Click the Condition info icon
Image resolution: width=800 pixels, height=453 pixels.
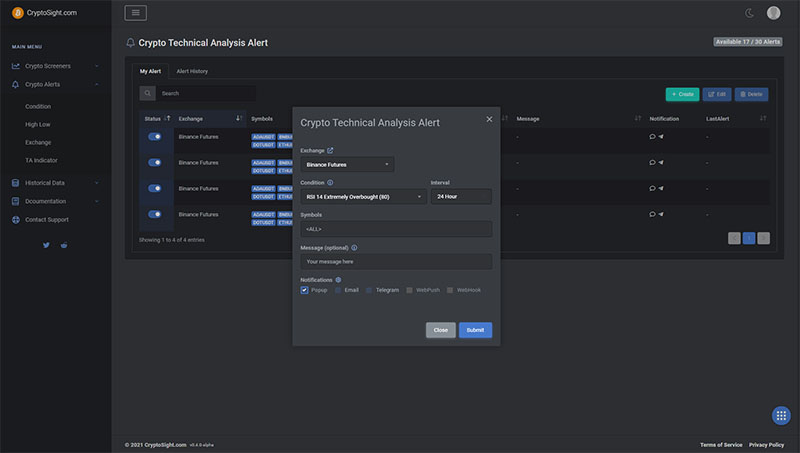pyautogui.click(x=330, y=183)
